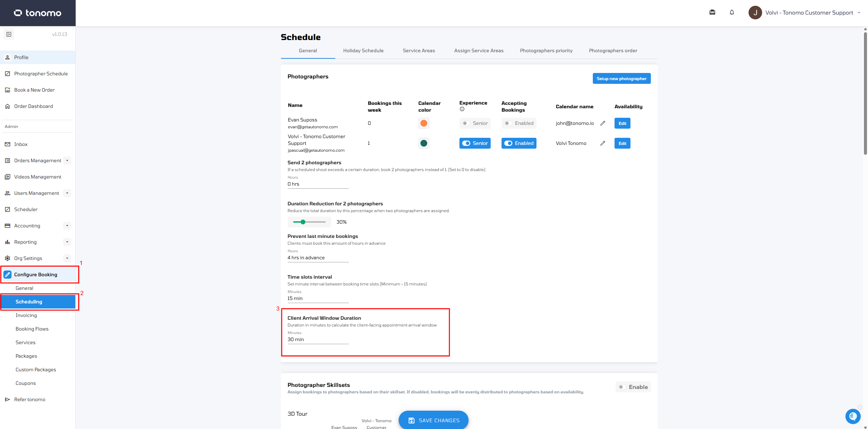Edit availability for Volvi Customer Support
The height and width of the screenshot is (429, 868).
pos(622,143)
